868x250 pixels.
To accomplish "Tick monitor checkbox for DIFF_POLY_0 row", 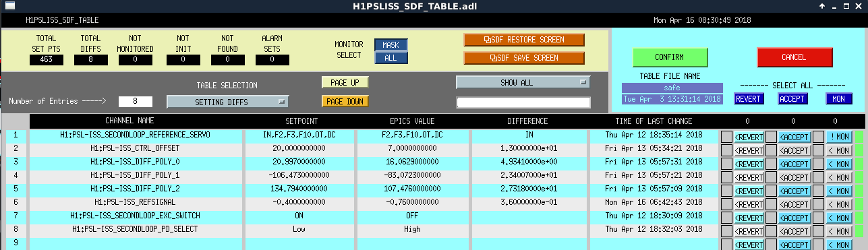I will [x=819, y=163].
